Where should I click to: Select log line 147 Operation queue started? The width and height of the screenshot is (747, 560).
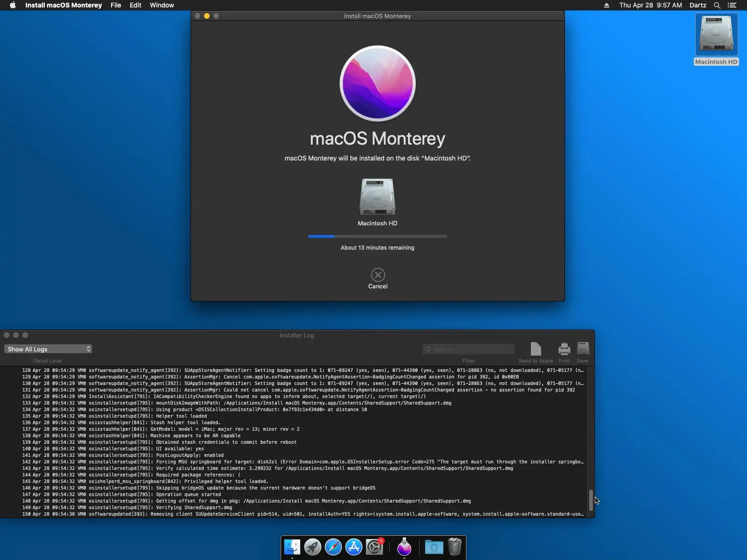[294, 495]
